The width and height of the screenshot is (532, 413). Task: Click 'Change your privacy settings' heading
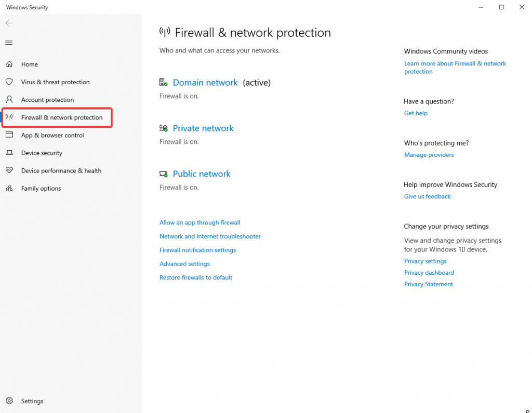446,227
